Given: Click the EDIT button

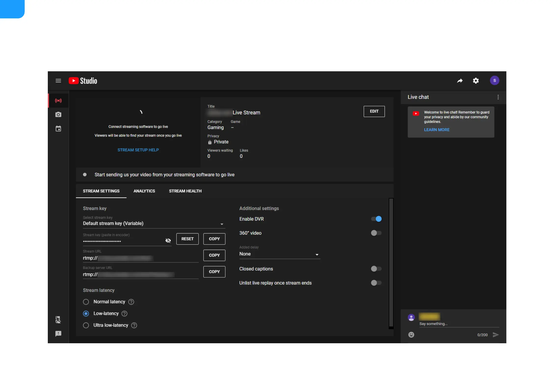Looking at the screenshot, I should click(374, 111).
